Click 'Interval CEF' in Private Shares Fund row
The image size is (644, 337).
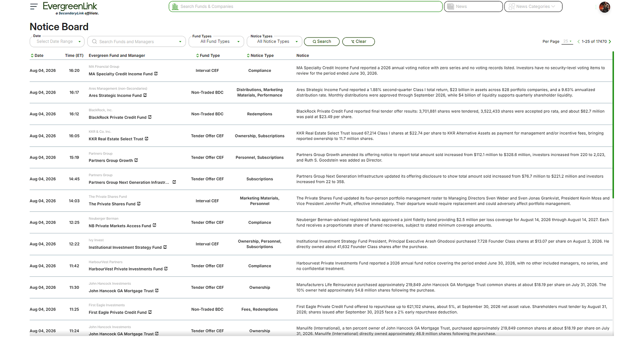tap(207, 201)
